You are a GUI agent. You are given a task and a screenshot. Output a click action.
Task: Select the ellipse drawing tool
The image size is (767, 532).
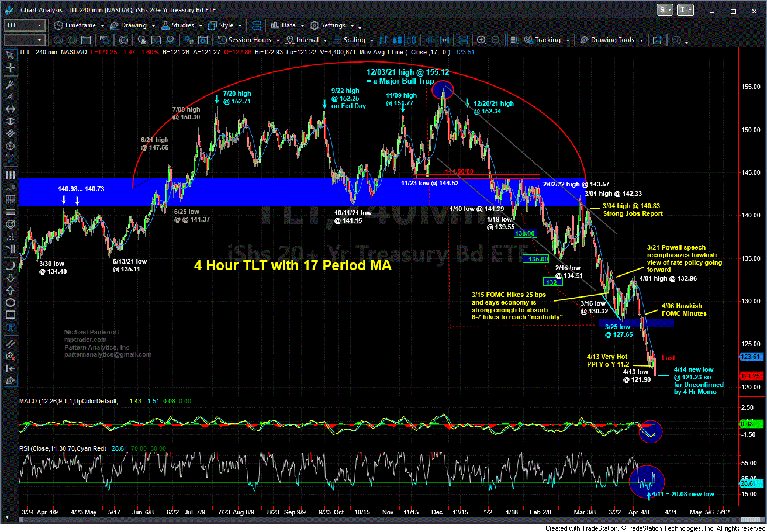(x=10, y=302)
